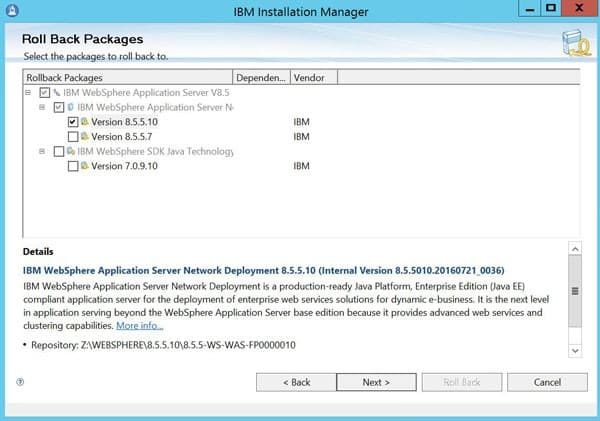
Task: Click the Details scrollbar up arrow
Action: click(x=575, y=249)
